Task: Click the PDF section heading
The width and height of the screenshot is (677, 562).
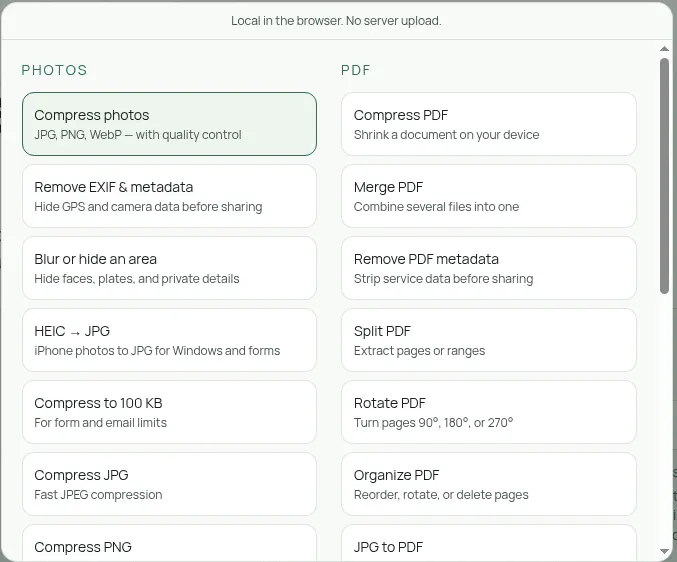Action: point(356,70)
